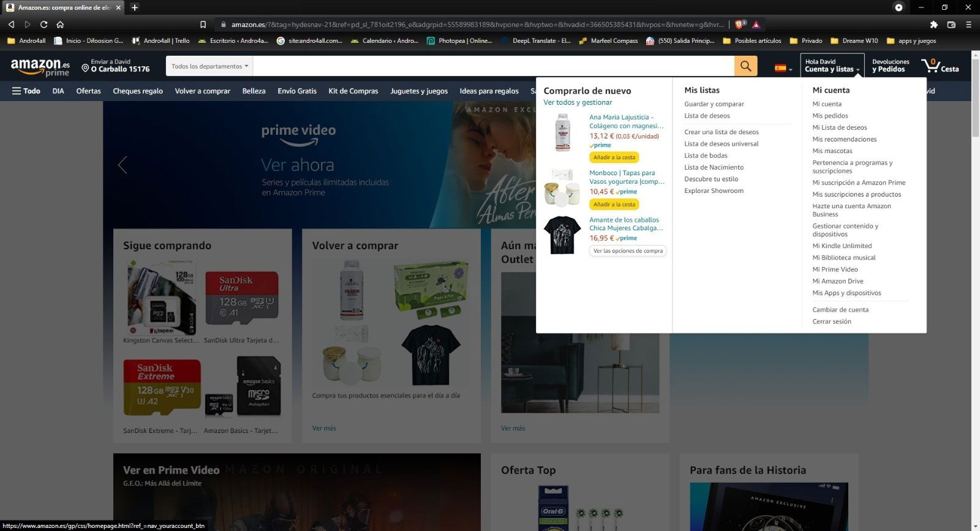Open Amante de los caballos shirt link

pos(626,224)
